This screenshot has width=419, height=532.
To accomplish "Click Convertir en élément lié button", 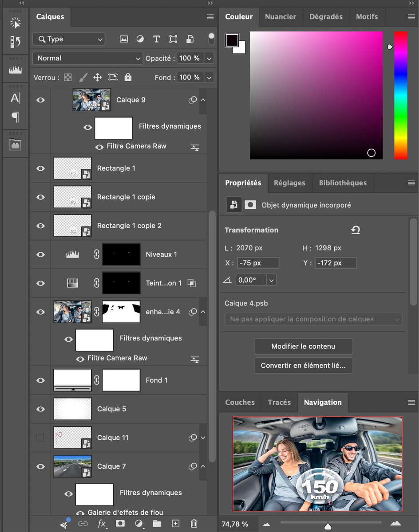I will click(303, 366).
